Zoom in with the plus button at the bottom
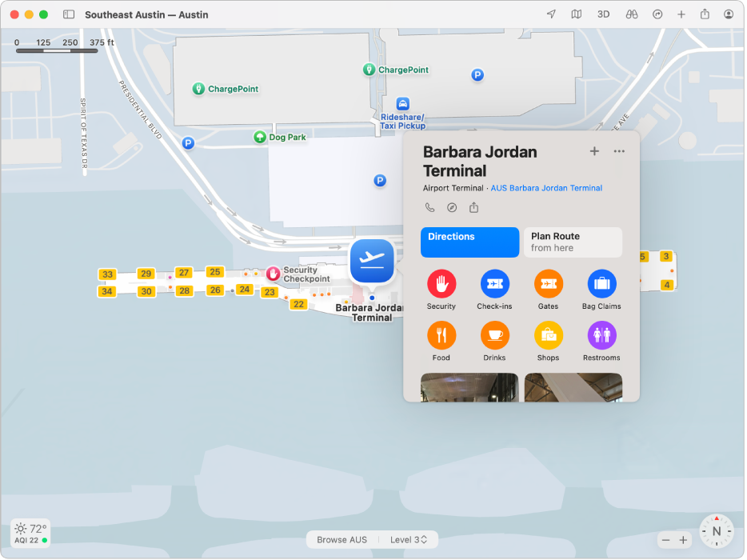The width and height of the screenshot is (747, 560). [x=683, y=540]
